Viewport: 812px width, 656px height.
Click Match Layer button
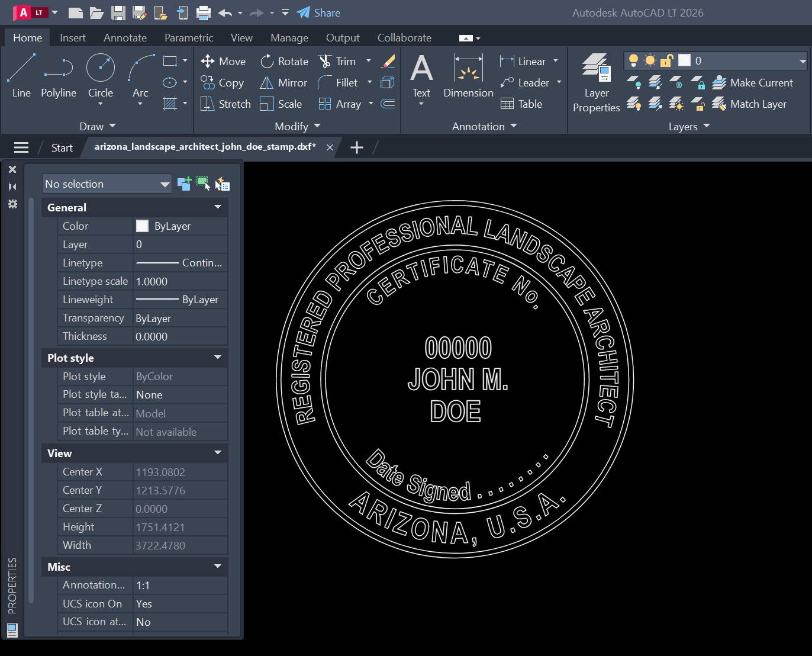tap(749, 104)
